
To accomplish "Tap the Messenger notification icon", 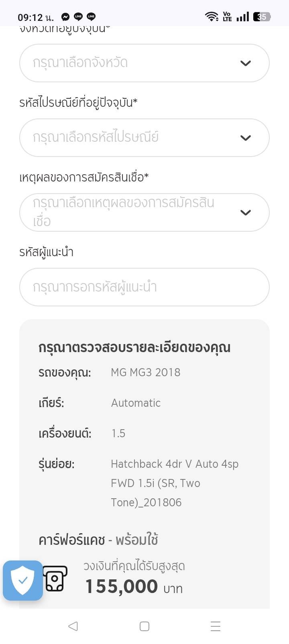I will tap(65, 17).
